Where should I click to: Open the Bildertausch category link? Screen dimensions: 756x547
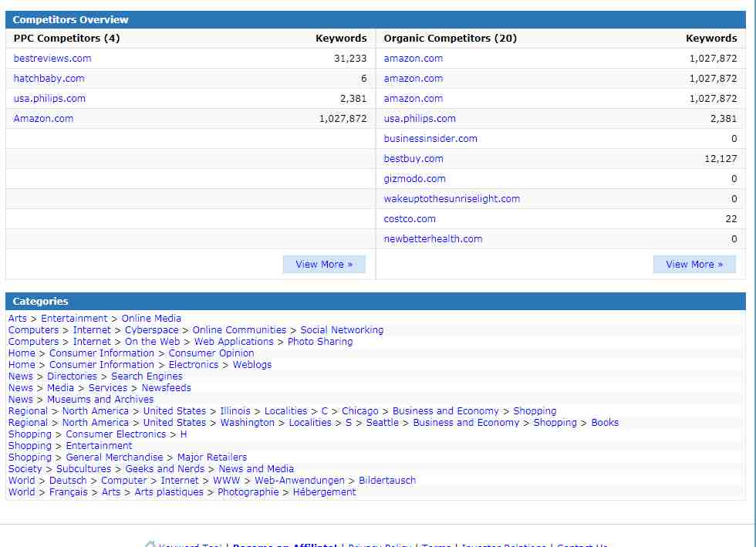tap(387, 481)
